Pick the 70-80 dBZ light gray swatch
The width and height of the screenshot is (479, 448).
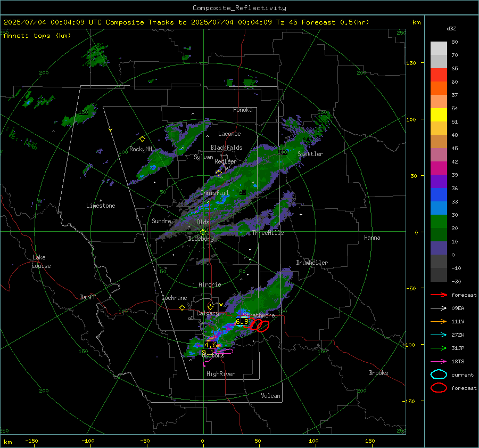439,48
